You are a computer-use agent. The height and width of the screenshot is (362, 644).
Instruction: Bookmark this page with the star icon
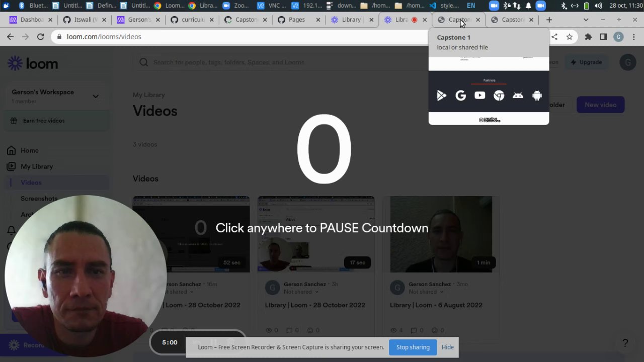click(x=570, y=37)
